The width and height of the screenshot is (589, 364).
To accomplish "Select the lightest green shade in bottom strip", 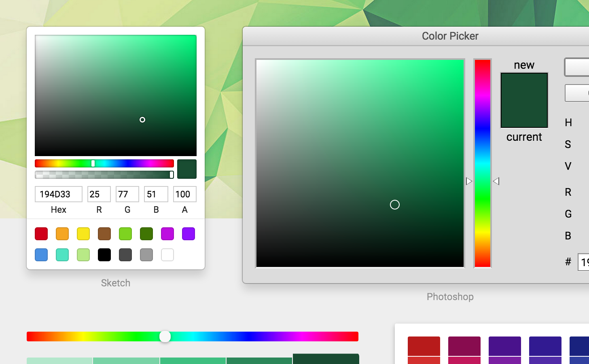I will tap(59, 360).
